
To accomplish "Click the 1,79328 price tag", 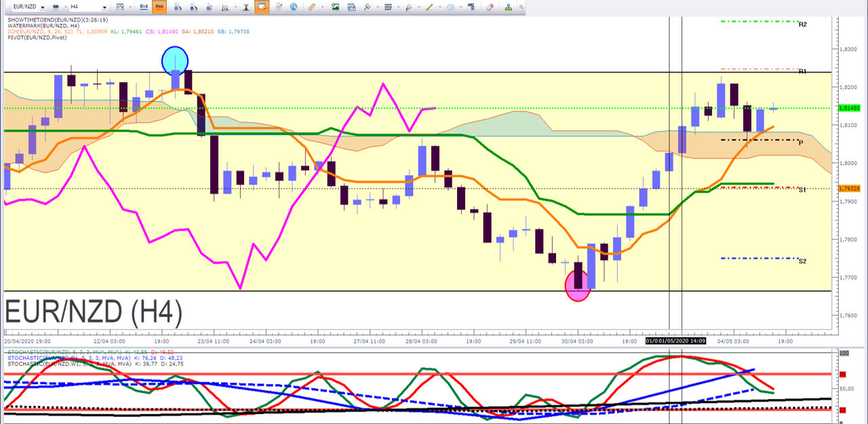I will [x=850, y=189].
